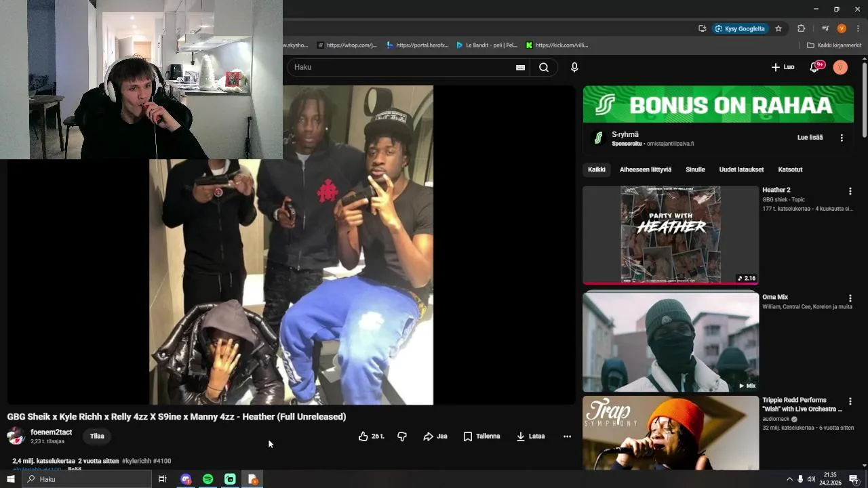Open Chrome extensions puzzle icon
Viewport: 868px width, 488px height.
[x=801, y=28]
